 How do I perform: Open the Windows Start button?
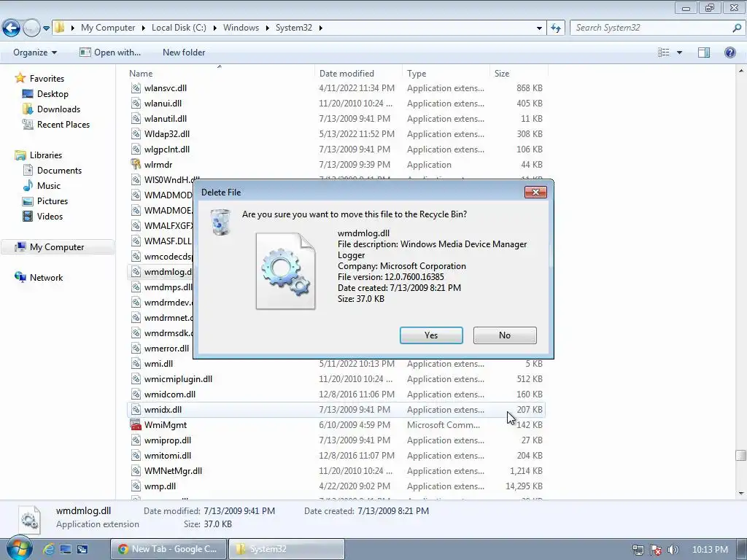pyautogui.click(x=19, y=548)
